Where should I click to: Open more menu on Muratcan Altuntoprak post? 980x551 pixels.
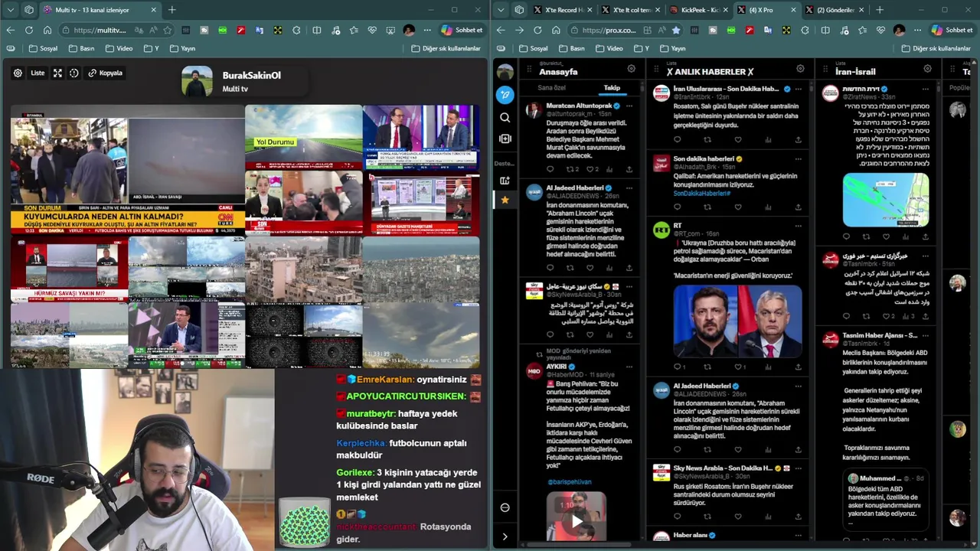pos(629,106)
